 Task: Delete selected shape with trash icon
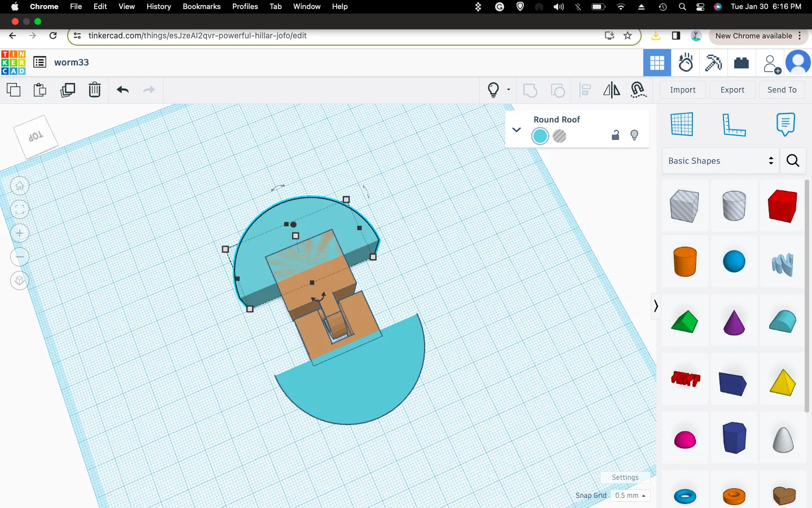[95, 90]
